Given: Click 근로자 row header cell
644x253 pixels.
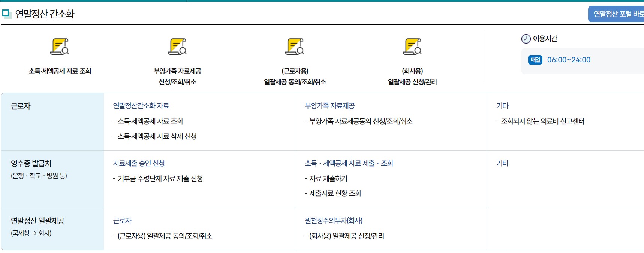Looking at the screenshot, I should 52,122.
